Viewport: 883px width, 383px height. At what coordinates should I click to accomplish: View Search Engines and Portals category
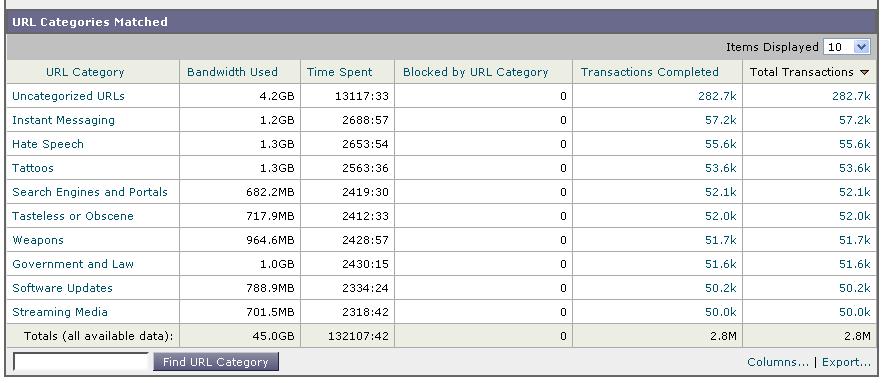(90, 192)
